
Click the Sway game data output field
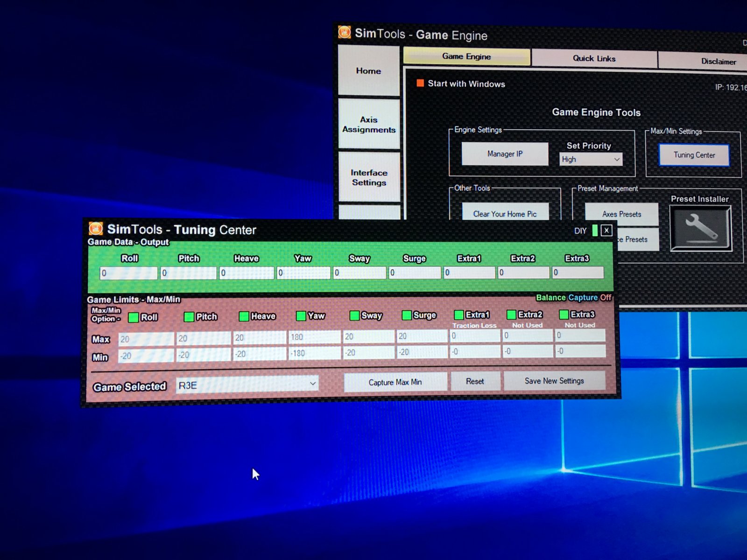[359, 273]
